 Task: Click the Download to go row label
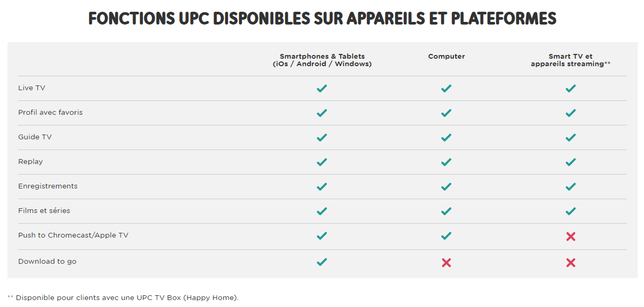[47, 262]
